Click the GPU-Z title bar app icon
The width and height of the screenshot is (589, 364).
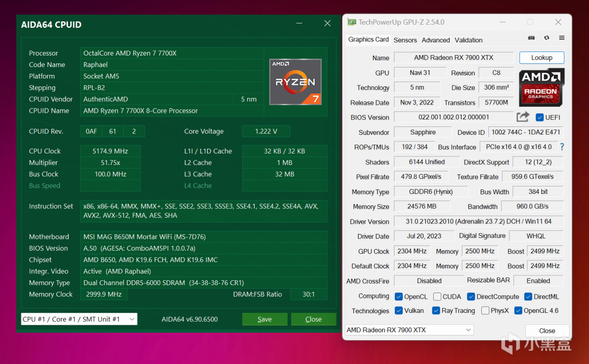click(x=352, y=22)
